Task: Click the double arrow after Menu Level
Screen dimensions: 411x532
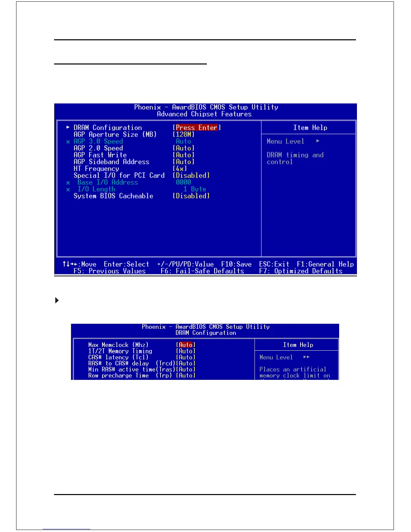Action: point(306,357)
